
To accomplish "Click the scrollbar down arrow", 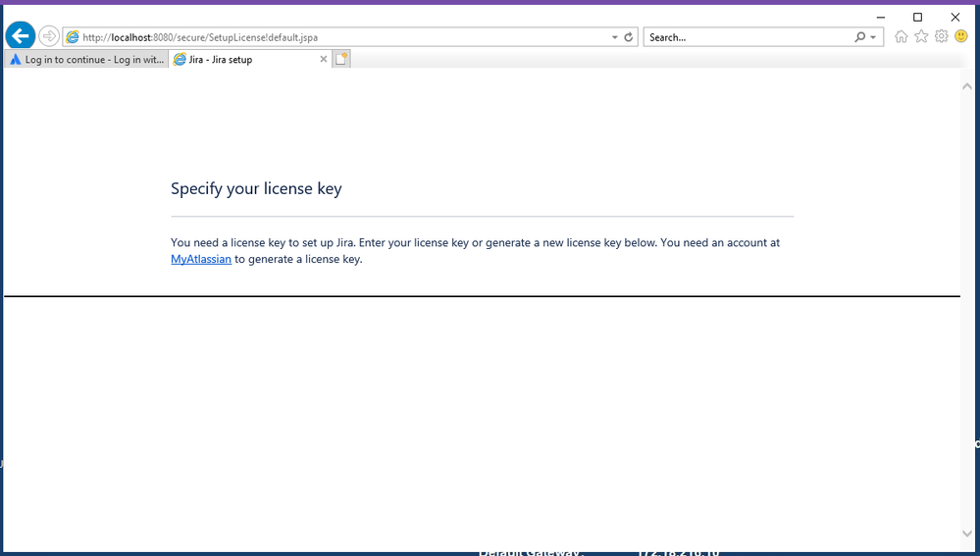I will (967, 533).
